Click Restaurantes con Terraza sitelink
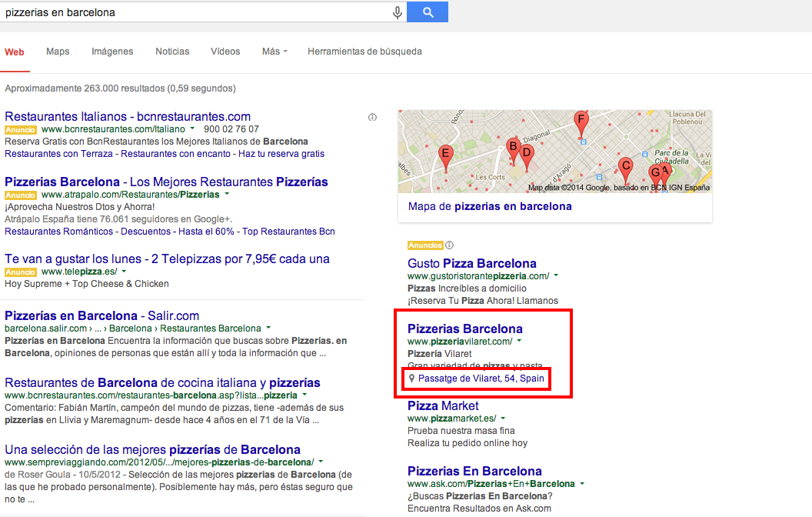 (58, 154)
